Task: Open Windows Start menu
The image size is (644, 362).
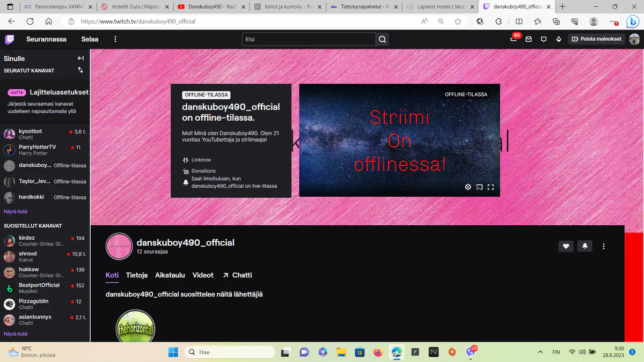Action: [173, 352]
